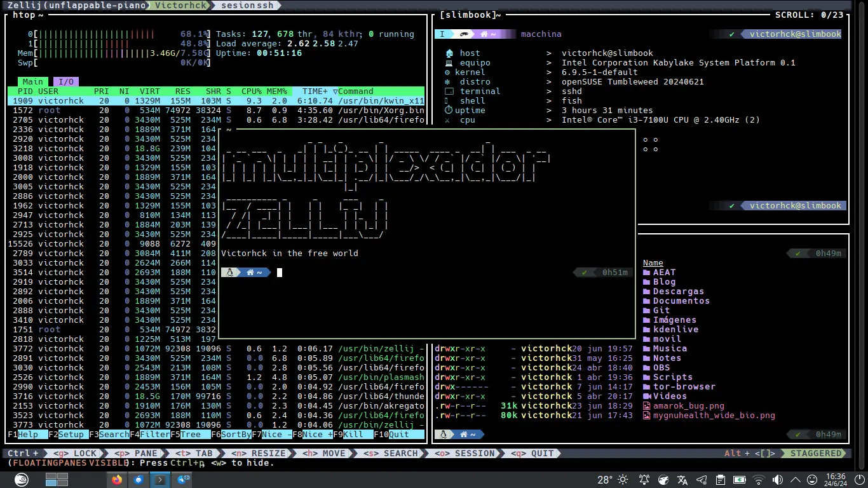Viewport: 868px width, 488px height.
Task: Click F8 Nice + in htop
Action: (313, 435)
